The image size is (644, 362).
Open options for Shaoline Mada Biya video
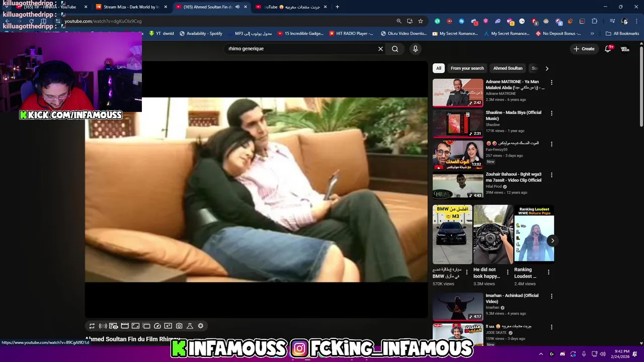pos(551,113)
